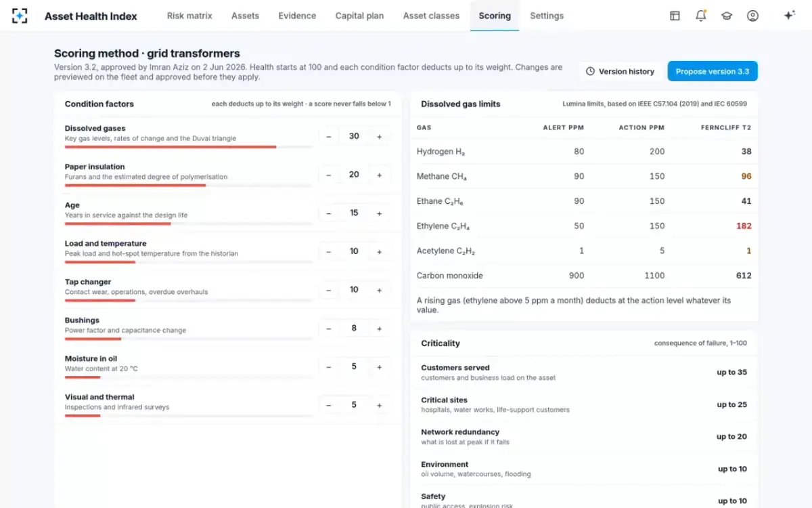Click Network redundancy criticality row
812x508 pixels.
tap(584, 437)
